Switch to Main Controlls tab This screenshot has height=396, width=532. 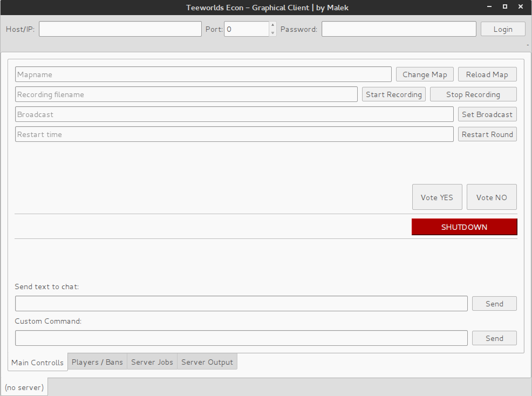(37, 363)
